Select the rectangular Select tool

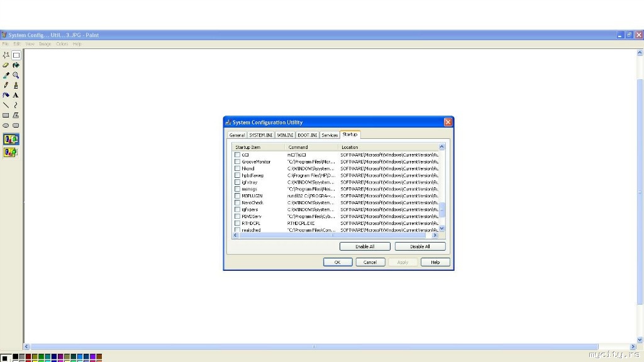pos(16,55)
